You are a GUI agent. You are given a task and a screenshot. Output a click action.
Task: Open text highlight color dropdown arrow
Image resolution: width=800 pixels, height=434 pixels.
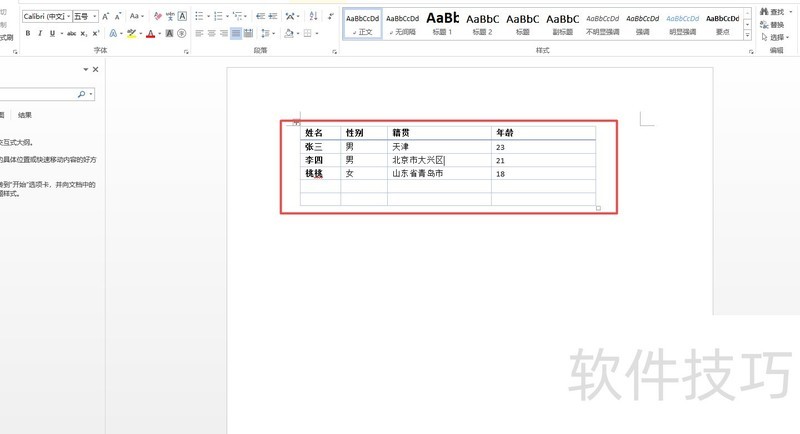pyautogui.click(x=141, y=34)
